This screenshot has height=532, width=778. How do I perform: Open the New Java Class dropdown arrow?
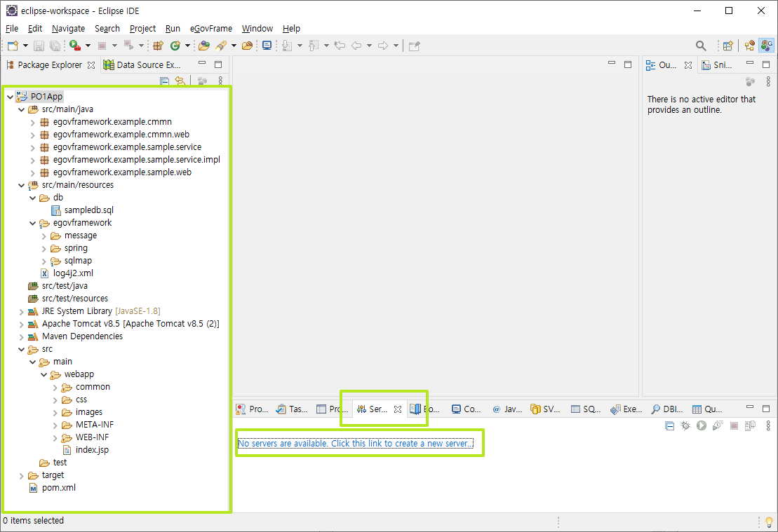(x=187, y=46)
